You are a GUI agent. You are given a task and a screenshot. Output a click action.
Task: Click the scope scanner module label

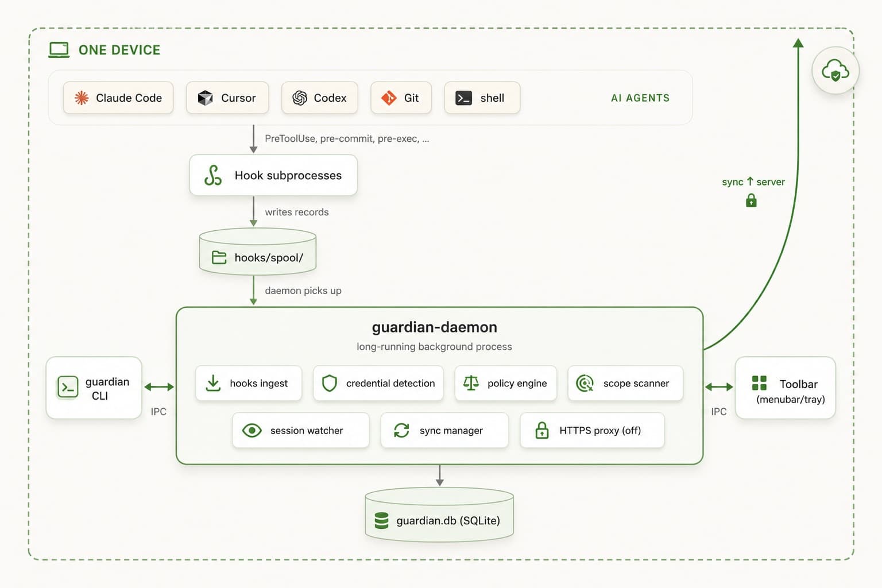636,383
